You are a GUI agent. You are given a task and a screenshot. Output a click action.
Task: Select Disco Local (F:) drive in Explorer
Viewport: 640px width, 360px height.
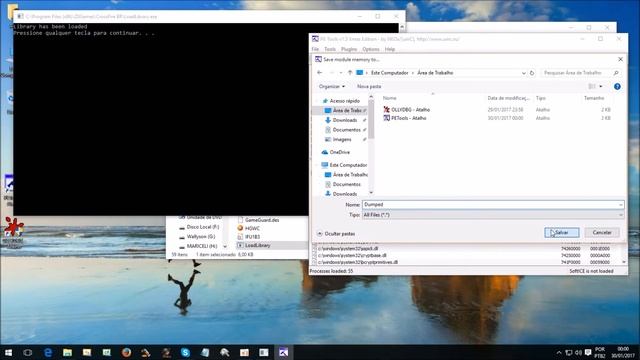(x=202, y=227)
